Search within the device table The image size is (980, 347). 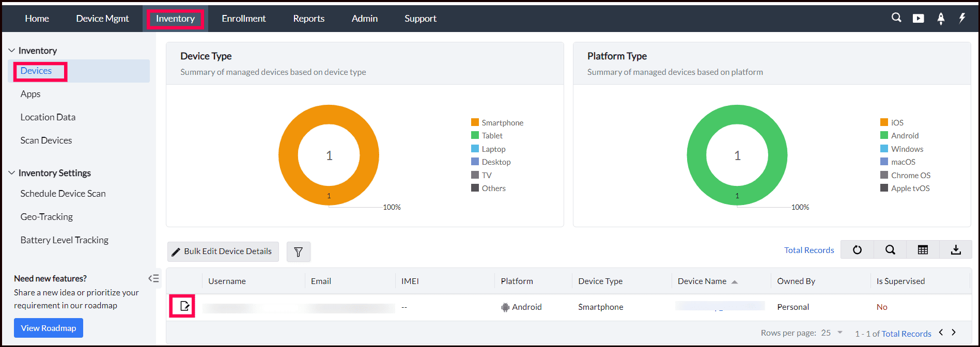coord(890,250)
